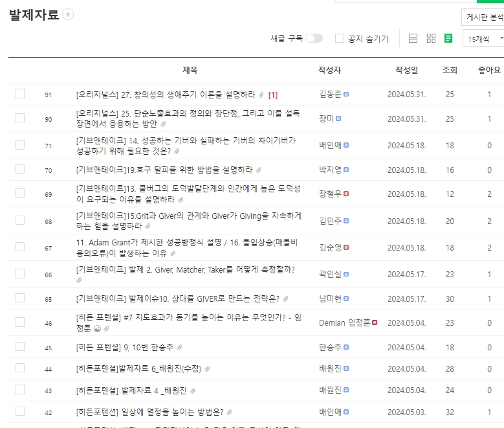Image resolution: width=504 pixels, height=428 pixels.
Task: Select checkbox for post 43
Action: (20, 390)
